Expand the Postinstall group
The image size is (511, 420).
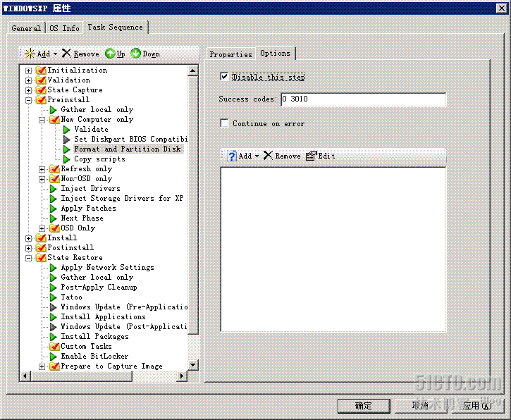29,248
